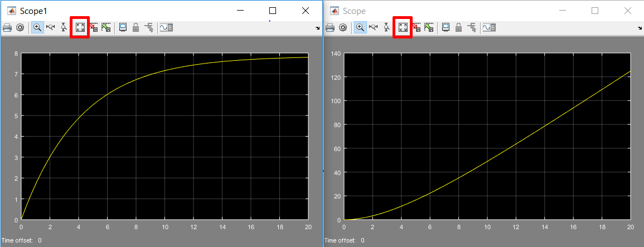
Task: Click Print icon in Scope window
Action: pyautogui.click(x=330, y=27)
